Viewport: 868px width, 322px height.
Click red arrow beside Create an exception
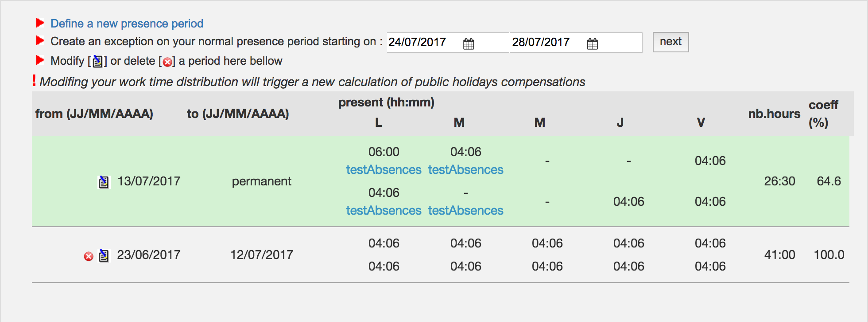pyautogui.click(x=40, y=41)
